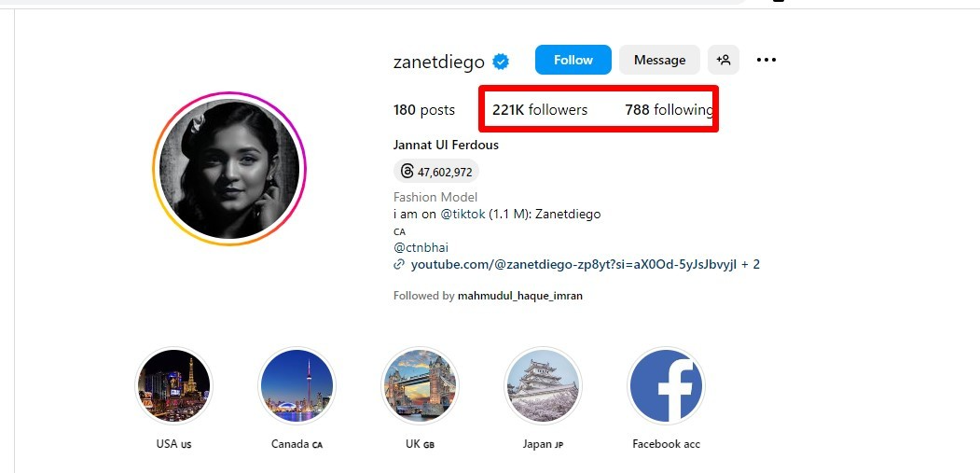Click the suggested people add-user icon
Image resolution: width=980 pixels, height=473 pixels.
coord(724,60)
